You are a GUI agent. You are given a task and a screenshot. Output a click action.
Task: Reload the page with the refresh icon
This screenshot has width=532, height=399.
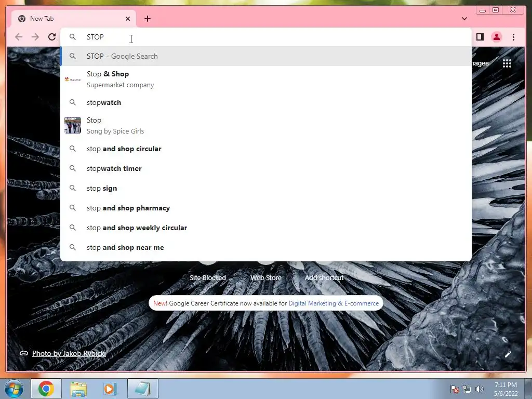(x=52, y=37)
